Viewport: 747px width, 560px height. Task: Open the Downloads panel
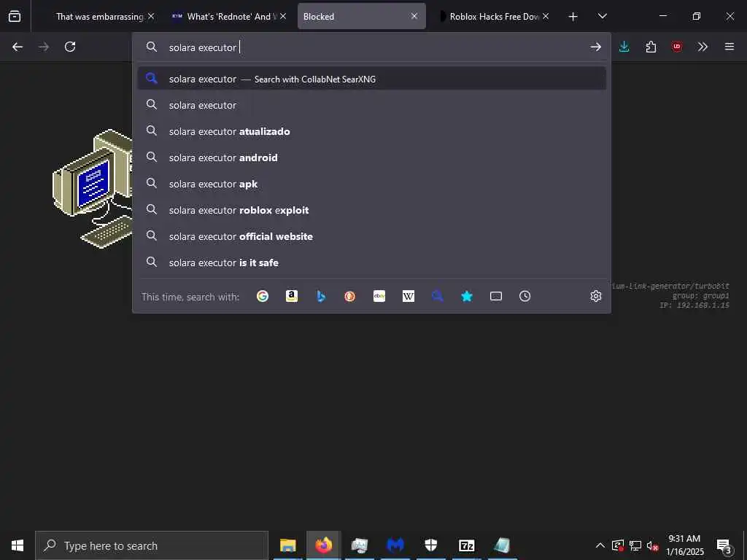tap(624, 47)
